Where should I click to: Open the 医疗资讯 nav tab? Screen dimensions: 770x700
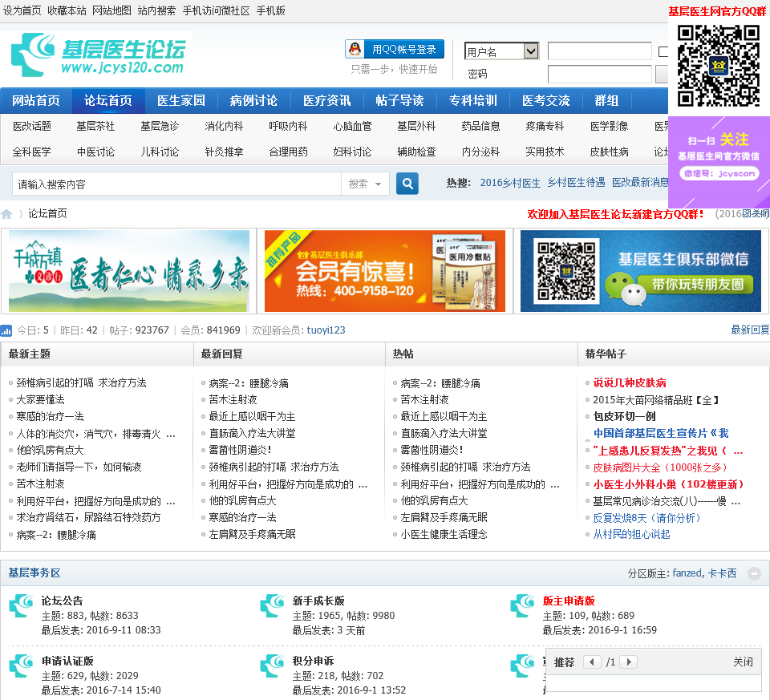(327, 101)
